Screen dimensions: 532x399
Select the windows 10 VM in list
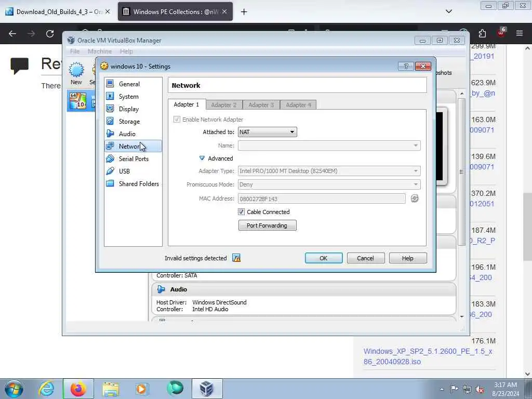[82, 101]
